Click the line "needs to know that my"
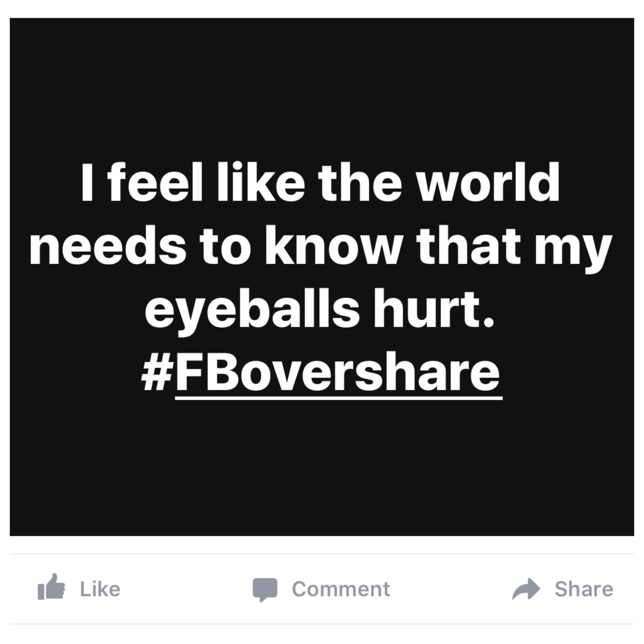Viewport: 644px width, 644px height. [321, 246]
